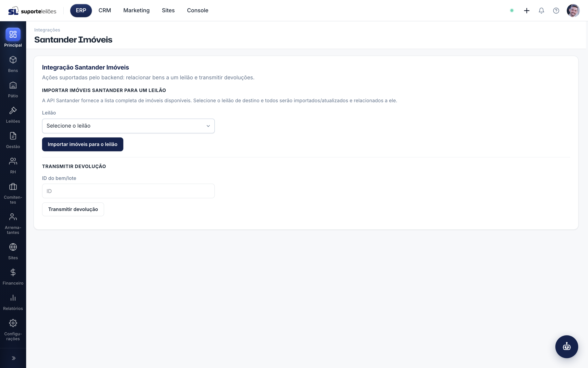Click the Integrações breadcrumb link
The image size is (588, 368).
click(47, 30)
